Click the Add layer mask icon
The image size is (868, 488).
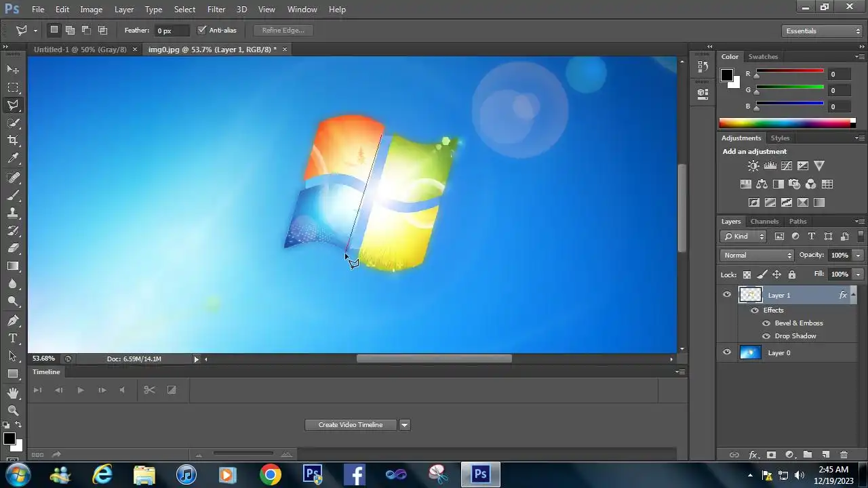(x=771, y=455)
